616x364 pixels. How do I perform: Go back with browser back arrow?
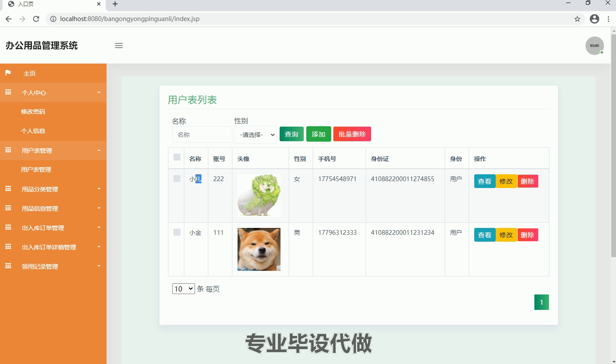click(x=9, y=19)
